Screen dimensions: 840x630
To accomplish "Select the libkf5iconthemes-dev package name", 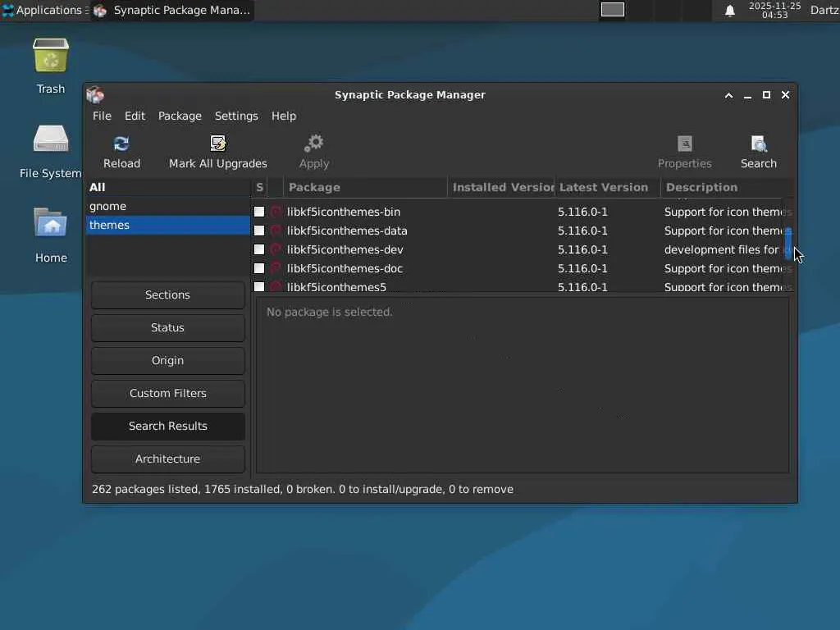I will [x=345, y=249].
